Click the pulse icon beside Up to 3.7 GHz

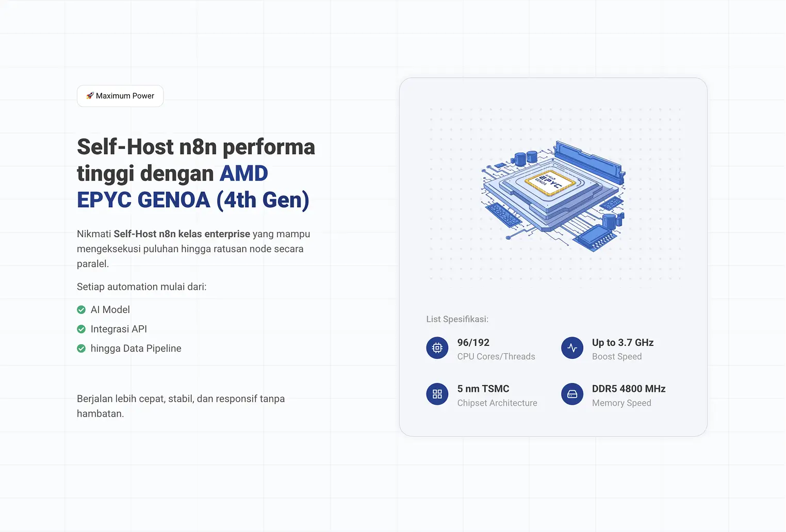point(572,348)
